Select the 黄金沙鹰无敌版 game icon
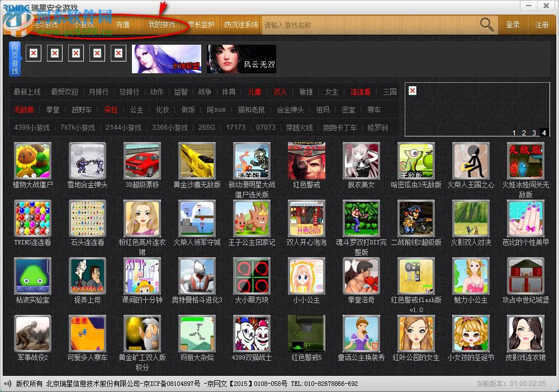The height and width of the screenshot is (392, 559). 197,160
